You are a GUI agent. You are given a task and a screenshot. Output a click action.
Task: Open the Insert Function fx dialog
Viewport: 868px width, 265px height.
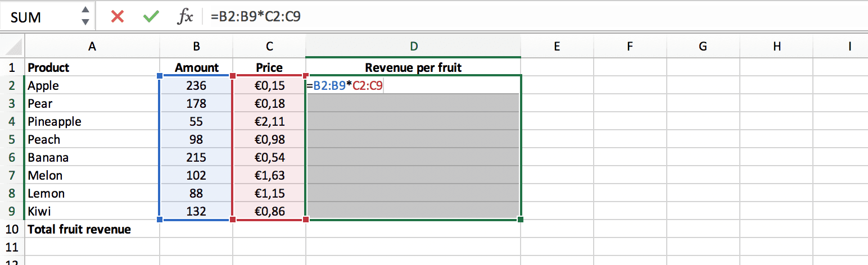pyautogui.click(x=185, y=17)
